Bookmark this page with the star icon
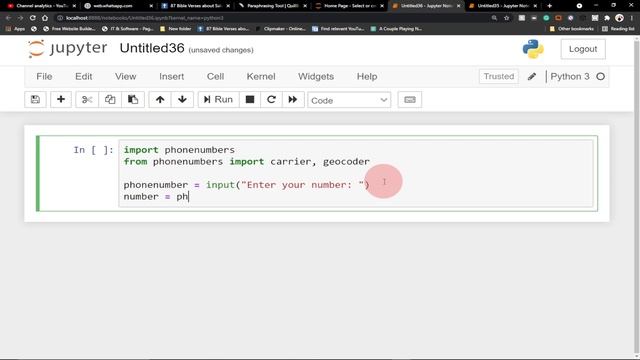The width and height of the screenshot is (640, 360). (x=507, y=18)
